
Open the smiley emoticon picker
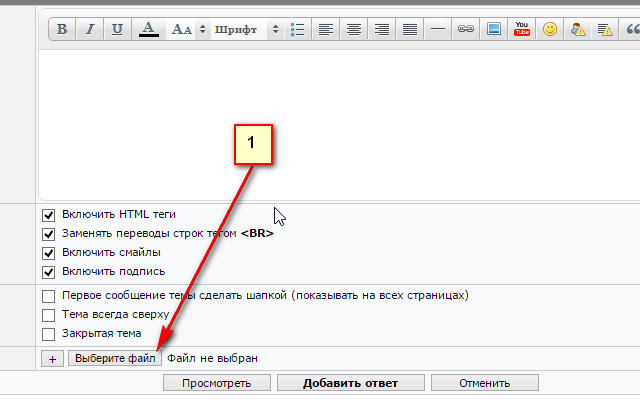coord(550,30)
